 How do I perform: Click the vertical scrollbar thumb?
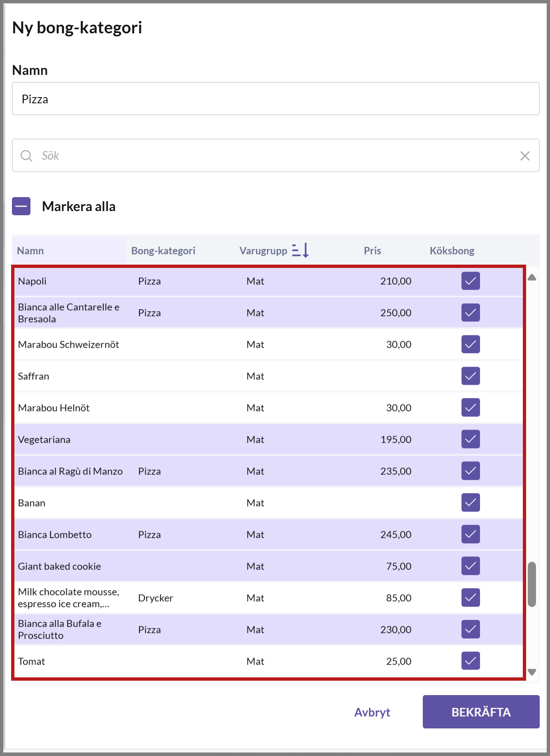(x=532, y=584)
